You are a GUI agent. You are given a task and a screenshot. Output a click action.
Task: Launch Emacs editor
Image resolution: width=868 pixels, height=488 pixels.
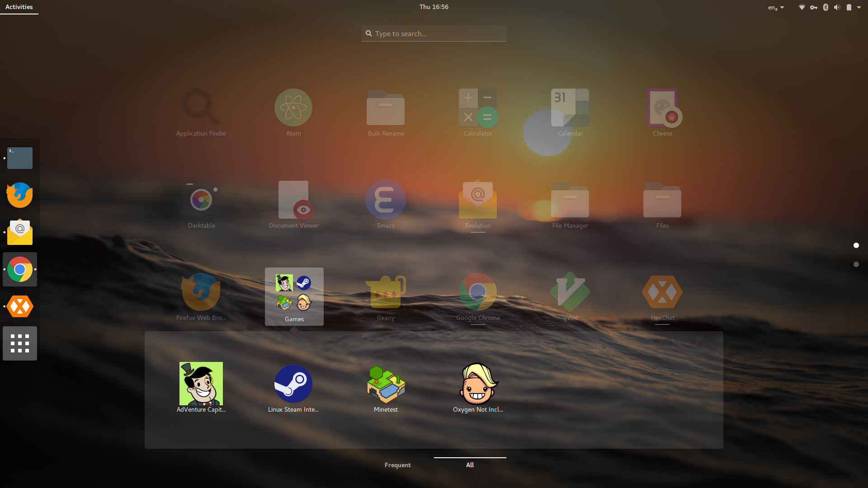386,205
